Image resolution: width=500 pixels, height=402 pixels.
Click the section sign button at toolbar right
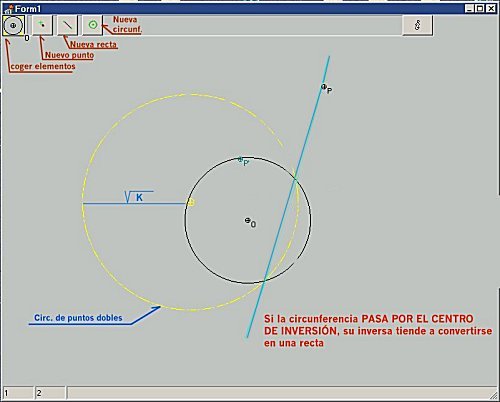418,25
